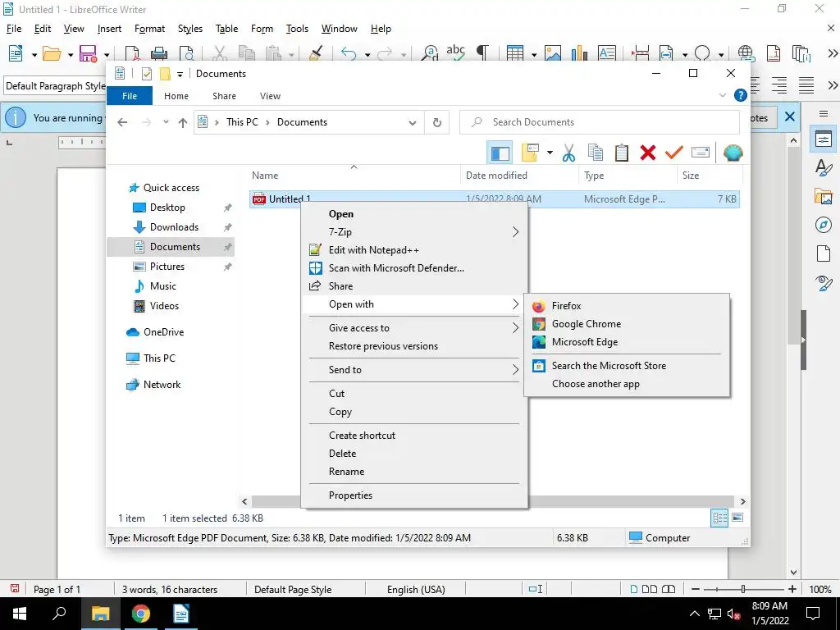840x630 pixels.
Task: Select Downloads in the Quick access list
Action: tap(174, 227)
